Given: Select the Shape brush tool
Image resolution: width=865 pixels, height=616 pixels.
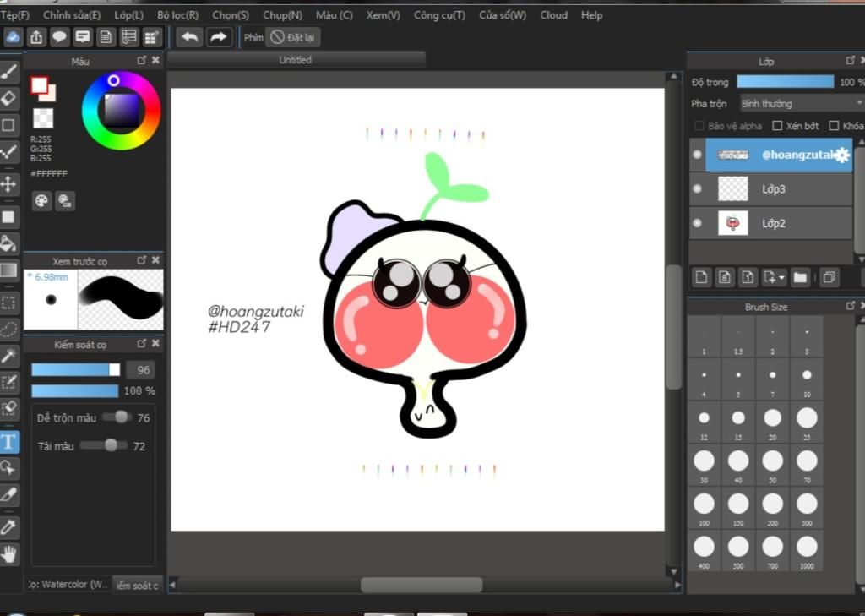Looking at the screenshot, I should click(x=9, y=125).
